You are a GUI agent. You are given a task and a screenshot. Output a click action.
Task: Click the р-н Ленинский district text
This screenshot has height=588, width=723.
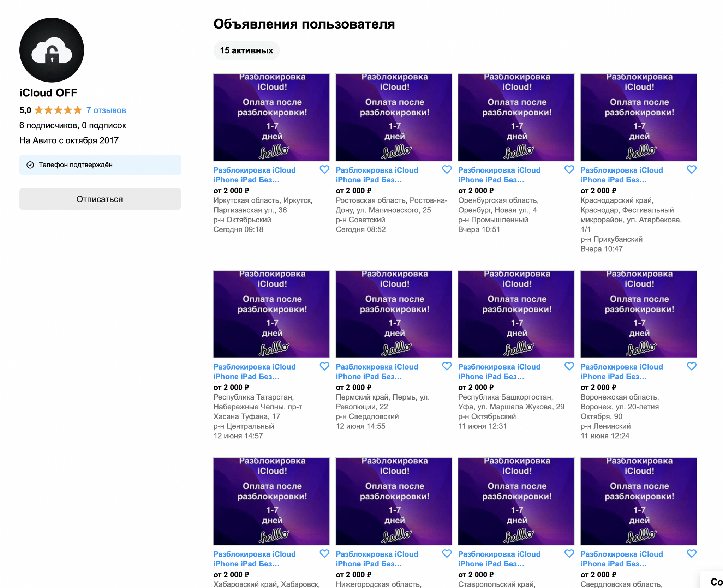tap(605, 426)
